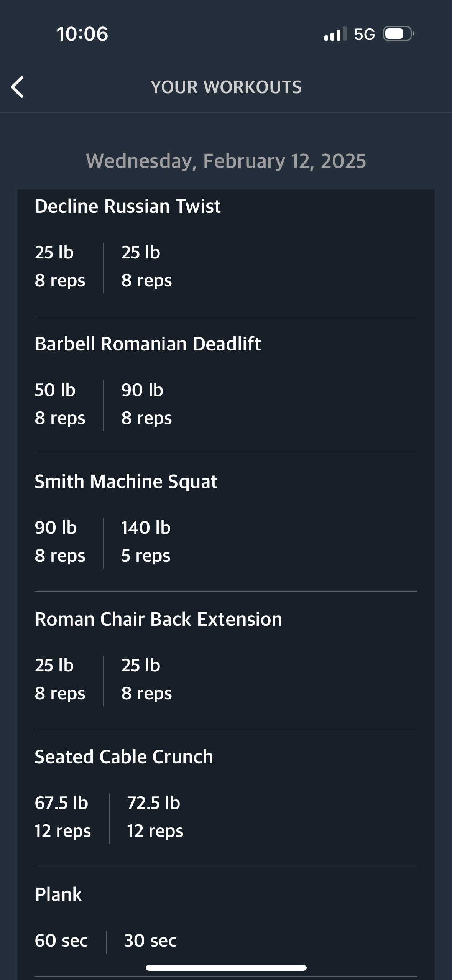
Task: Tap the back arrow icon
Action: (x=17, y=87)
